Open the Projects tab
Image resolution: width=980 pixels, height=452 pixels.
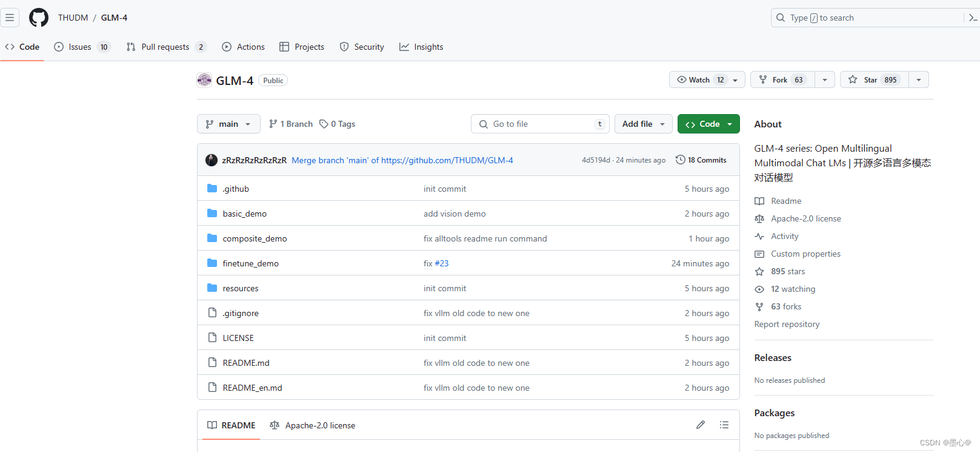[x=302, y=47]
